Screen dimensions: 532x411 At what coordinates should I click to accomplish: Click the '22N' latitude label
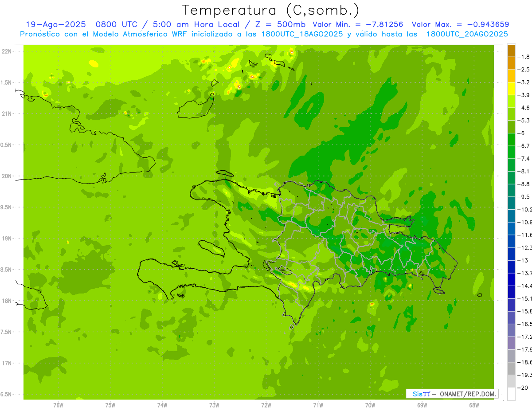tap(6, 51)
